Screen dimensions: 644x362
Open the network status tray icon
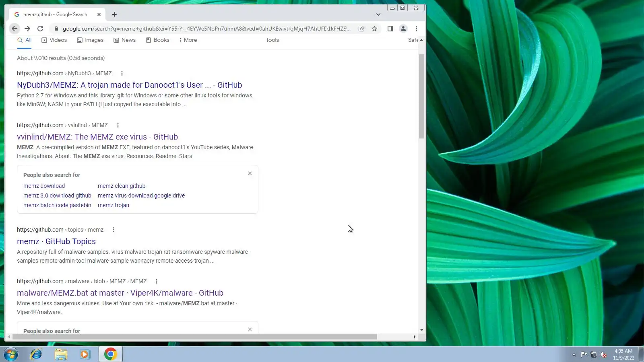click(593, 354)
